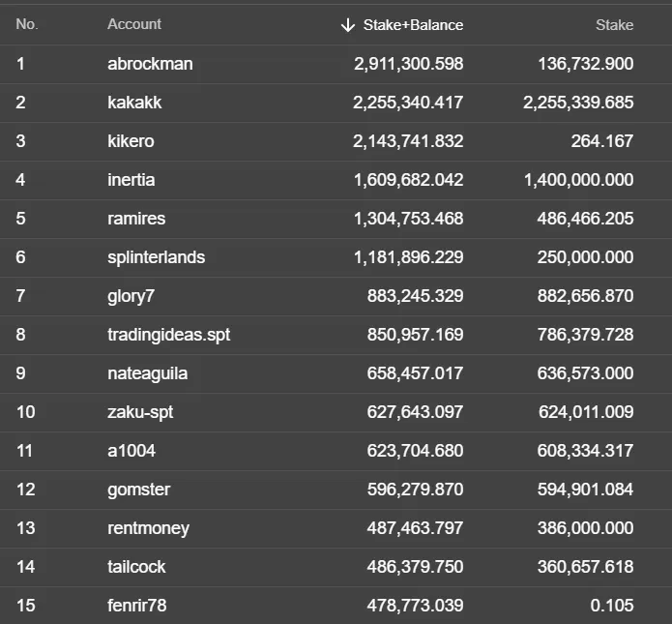This screenshot has width=672, height=624.
Task: Open the inertia account
Action: click(x=131, y=180)
